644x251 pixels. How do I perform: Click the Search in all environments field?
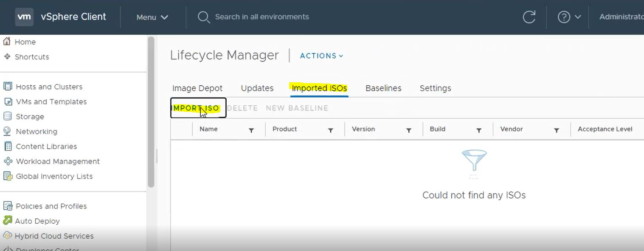tap(262, 17)
